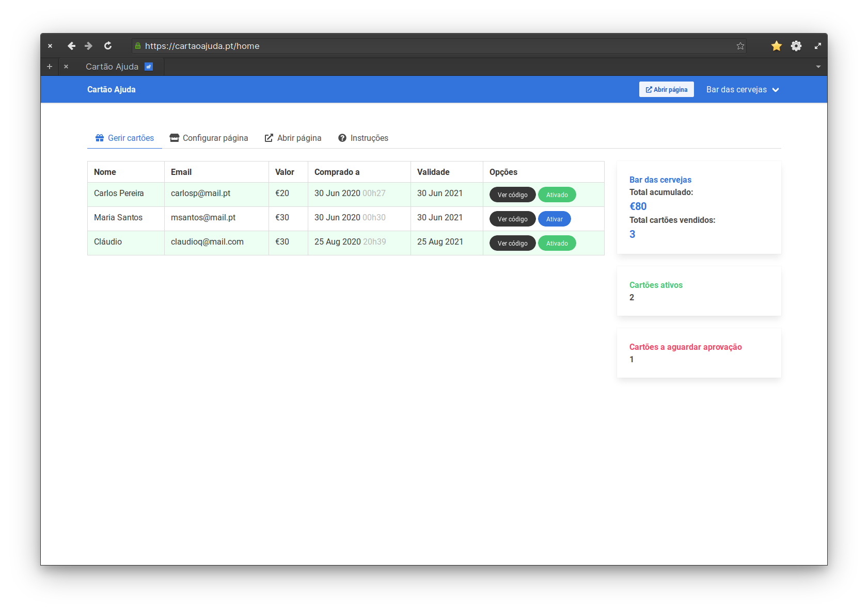Click Abrir página button in header
868x613 pixels.
667,89
